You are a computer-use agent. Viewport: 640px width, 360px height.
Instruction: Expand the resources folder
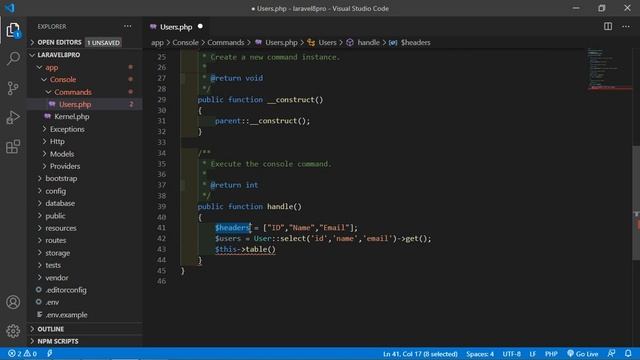pos(84,228)
